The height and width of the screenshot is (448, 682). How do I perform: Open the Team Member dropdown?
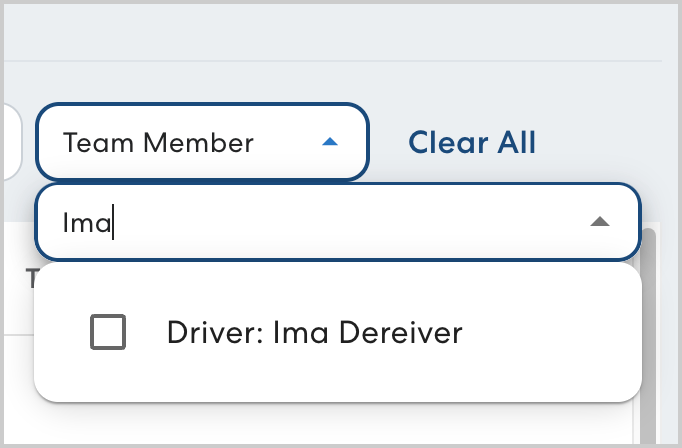[202, 143]
